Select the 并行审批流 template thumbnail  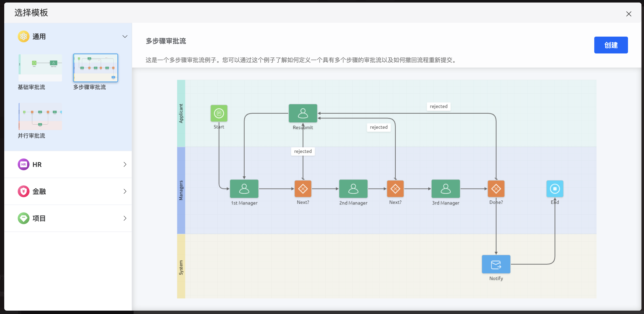40,117
